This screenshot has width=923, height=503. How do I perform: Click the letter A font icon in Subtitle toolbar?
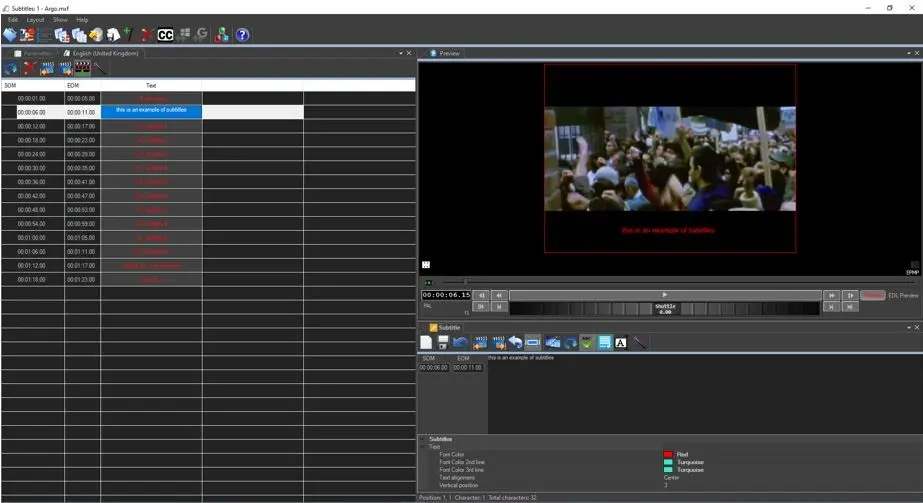pos(620,343)
